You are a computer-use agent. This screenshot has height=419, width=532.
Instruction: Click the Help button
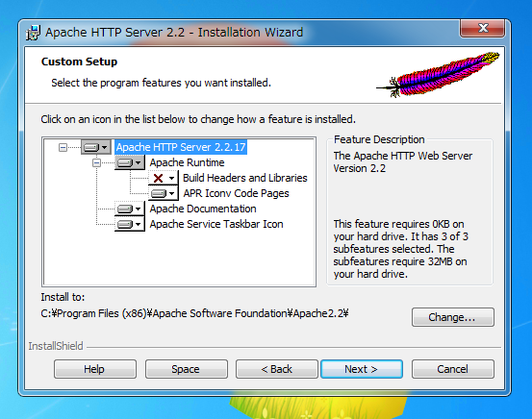[x=95, y=369]
